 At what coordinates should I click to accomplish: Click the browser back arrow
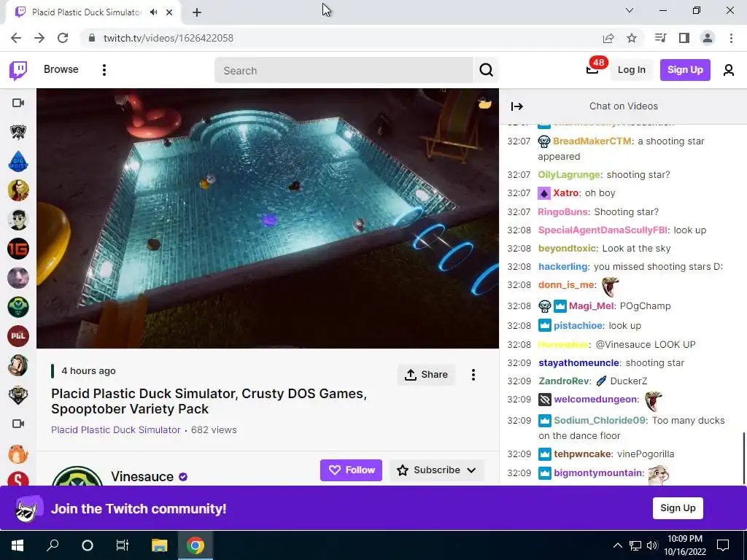coord(16,38)
